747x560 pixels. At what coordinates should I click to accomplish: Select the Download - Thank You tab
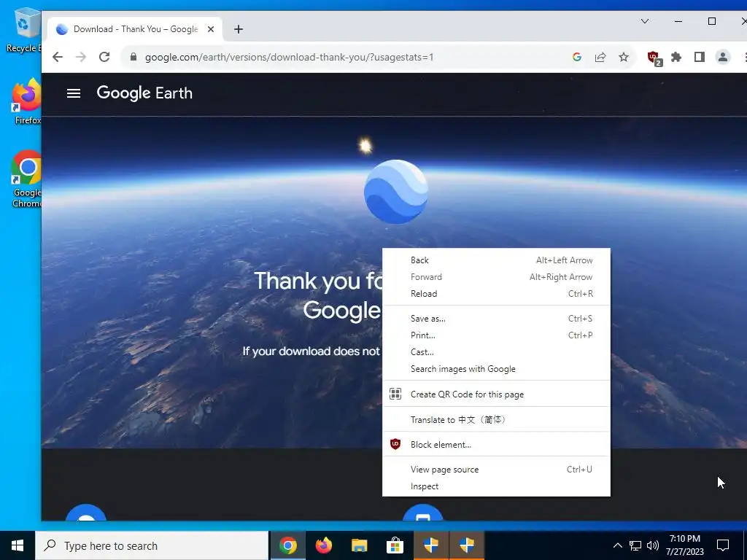(x=134, y=29)
